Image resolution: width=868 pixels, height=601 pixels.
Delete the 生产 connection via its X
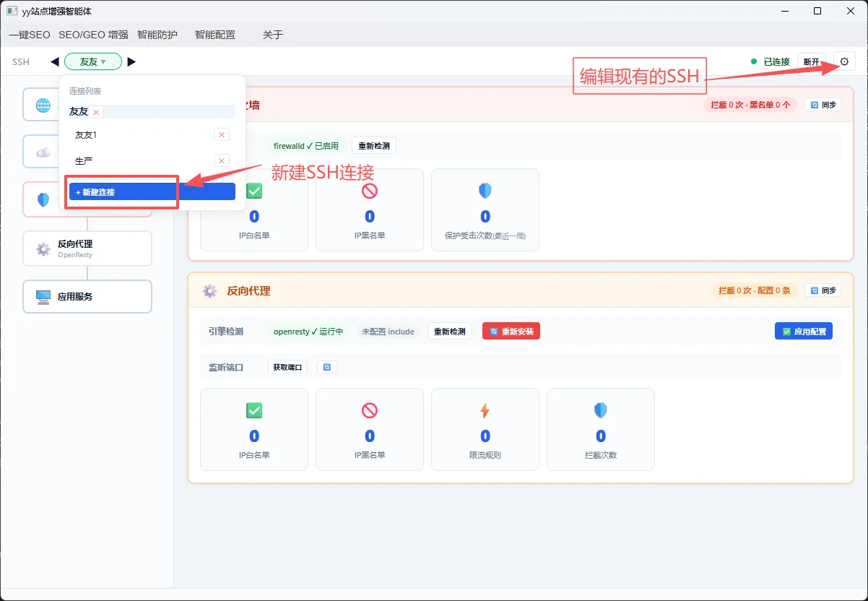pos(222,160)
